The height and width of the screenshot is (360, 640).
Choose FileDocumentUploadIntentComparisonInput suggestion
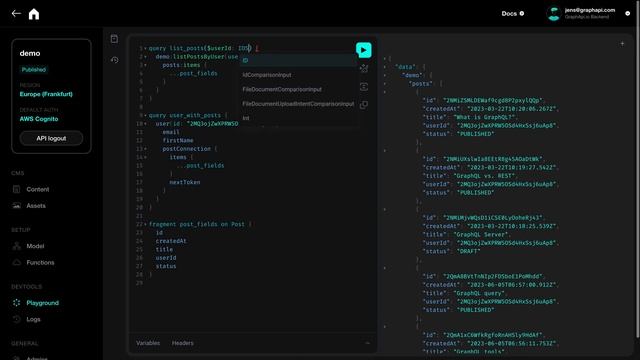[298, 104]
